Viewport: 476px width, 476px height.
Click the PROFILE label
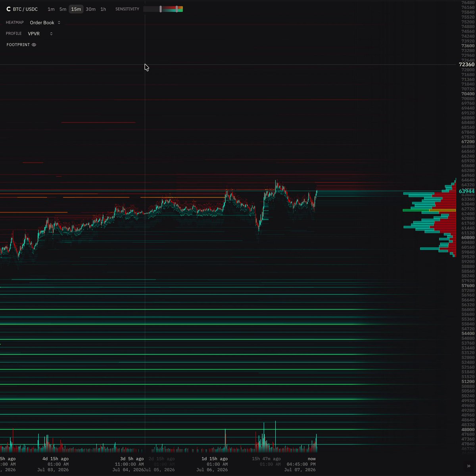pos(14,34)
